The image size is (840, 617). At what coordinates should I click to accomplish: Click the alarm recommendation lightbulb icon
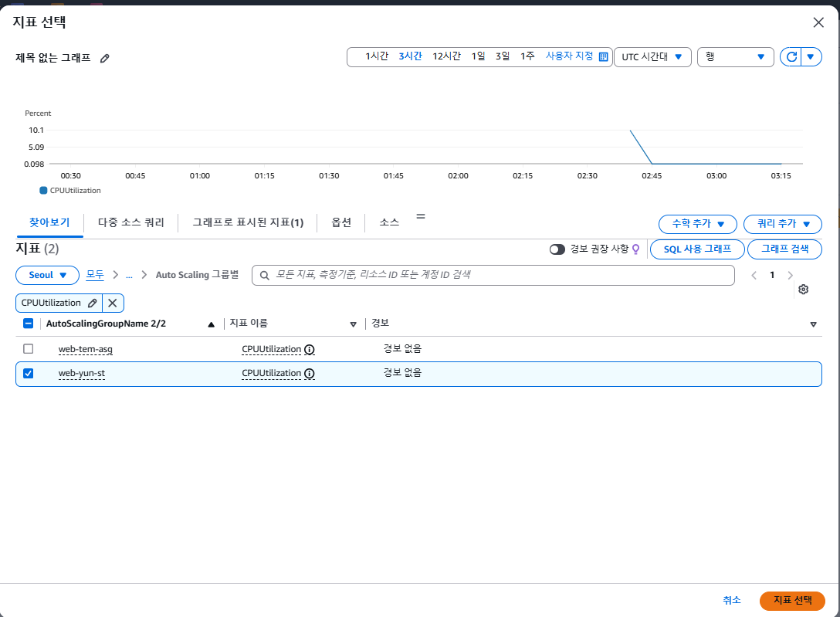coord(636,249)
